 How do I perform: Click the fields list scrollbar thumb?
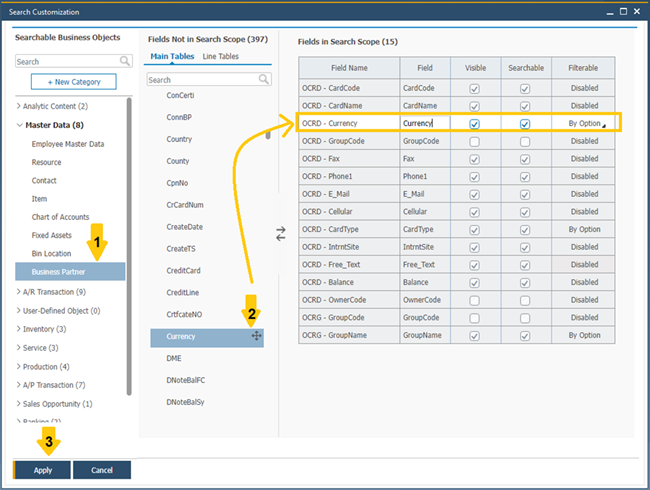[268, 134]
